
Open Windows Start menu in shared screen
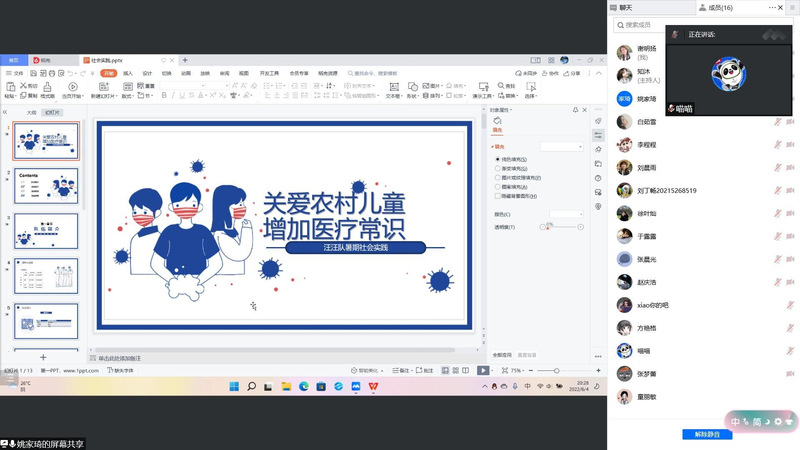click(233, 386)
